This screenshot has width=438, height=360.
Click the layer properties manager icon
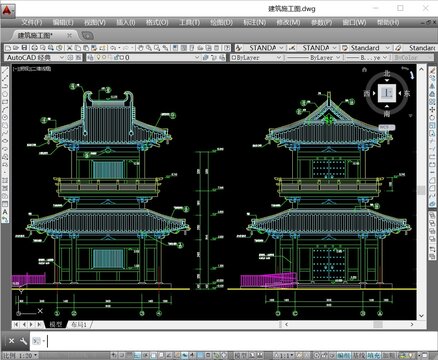click(x=90, y=58)
